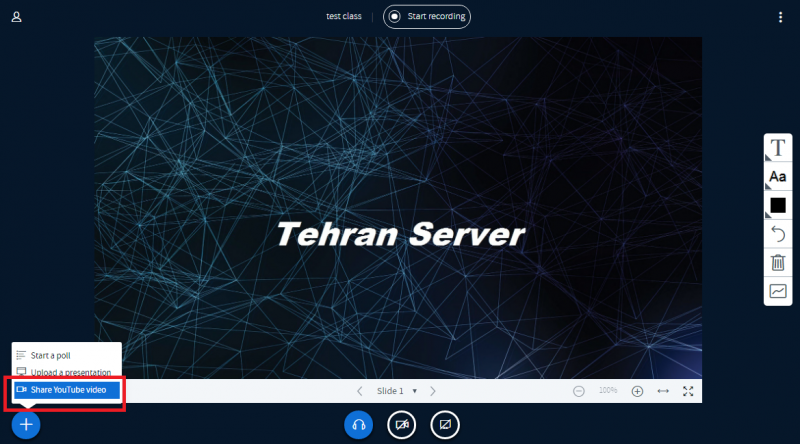The width and height of the screenshot is (800, 444).
Task: Clear all annotations with trash icon
Action: [x=777, y=263]
